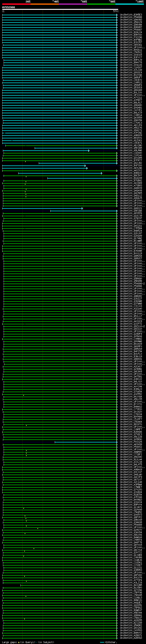Select the label UniRef100_C1EA40
The height and width of the screenshot is (644, 146).
tap(131, 153)
